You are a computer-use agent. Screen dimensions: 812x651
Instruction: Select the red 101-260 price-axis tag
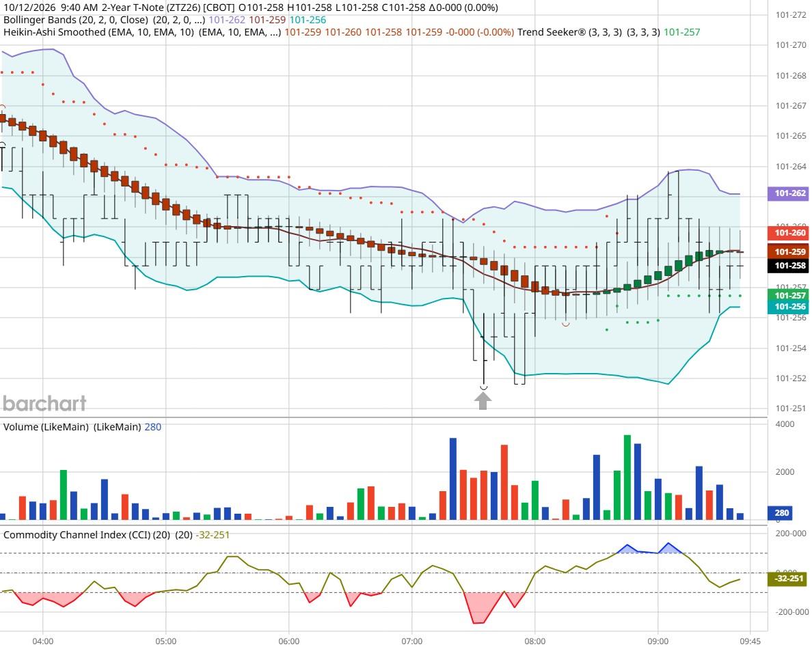789,233
